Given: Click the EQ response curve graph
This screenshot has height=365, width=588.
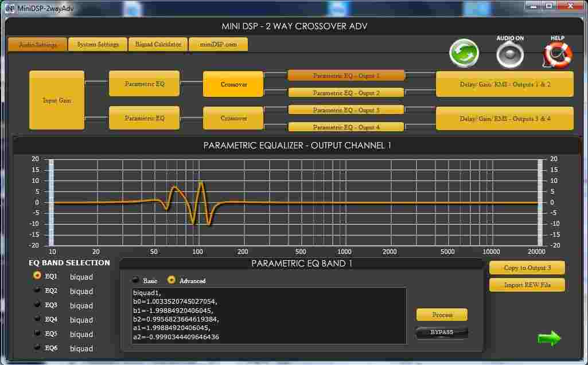Looking at the screenshot, I should 295,203.
